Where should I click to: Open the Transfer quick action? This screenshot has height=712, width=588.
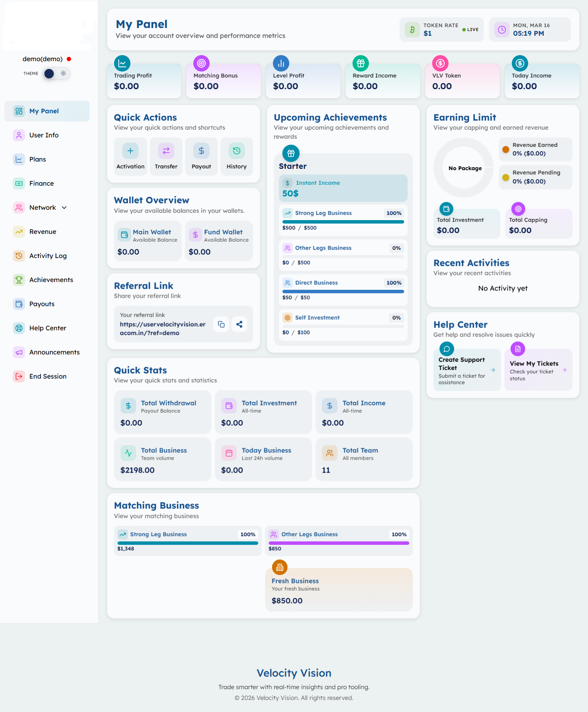pos(166,157)
